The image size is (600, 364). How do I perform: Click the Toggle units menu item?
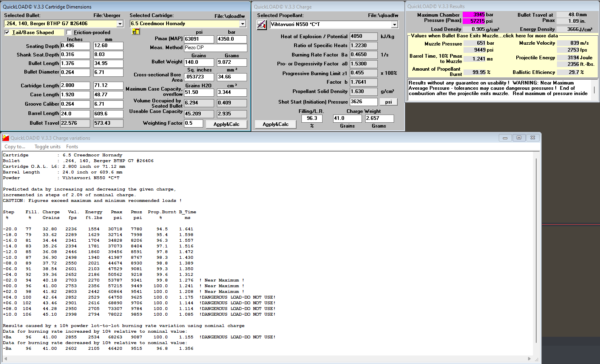tap(48, 147)
